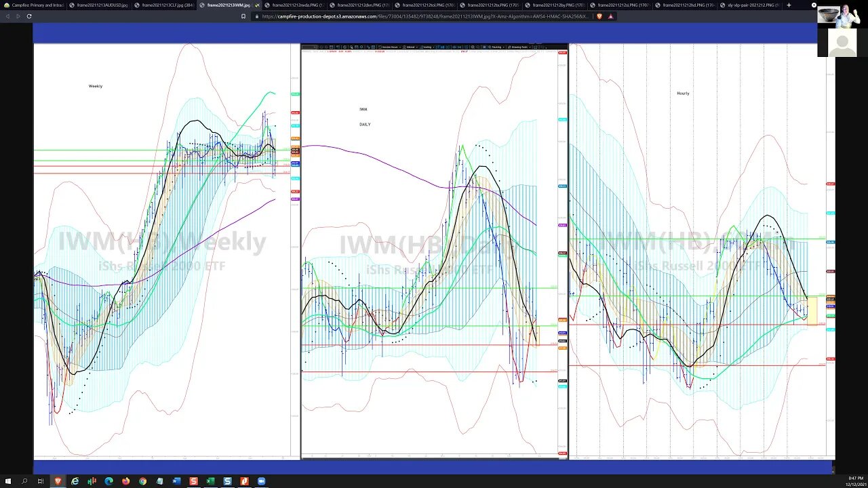The width and height of the screenshot is (868, 488).
Task: Bookmark this page using the bookmark icon
Action: (x=243, y=16)
